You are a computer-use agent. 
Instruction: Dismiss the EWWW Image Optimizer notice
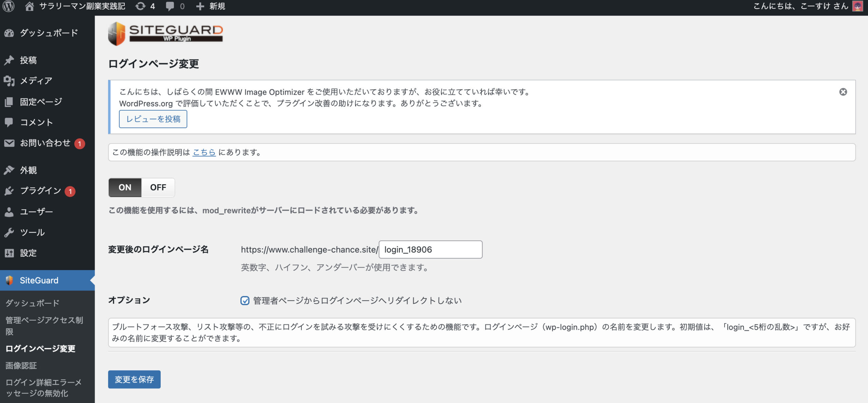[843, 92]
